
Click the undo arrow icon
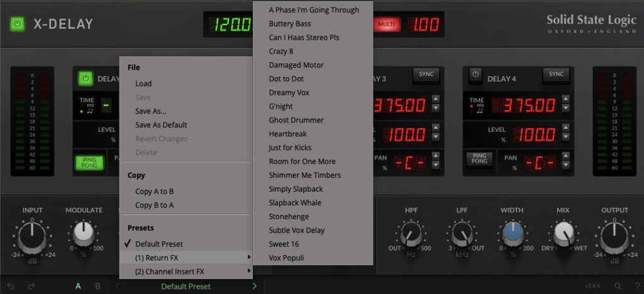coord(11,286)
